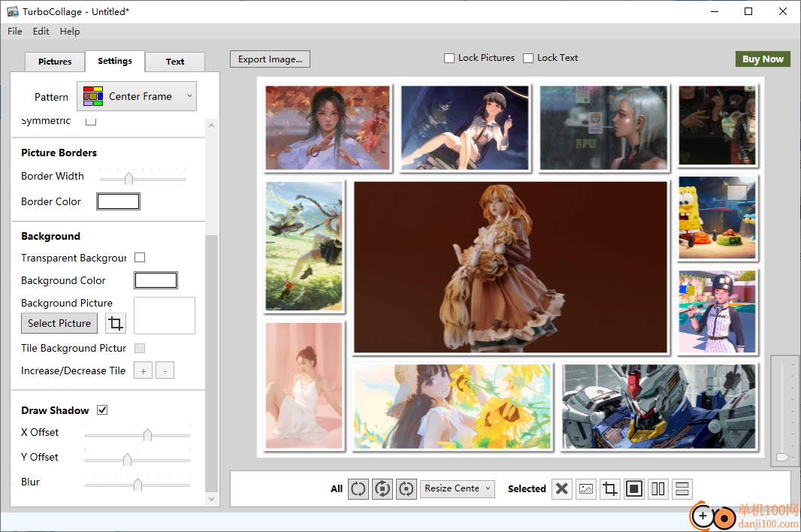Click the shuffle all pictures icon
Image resolution: width=801 pixels, height=532 pixels.
(x=358, y=488)
